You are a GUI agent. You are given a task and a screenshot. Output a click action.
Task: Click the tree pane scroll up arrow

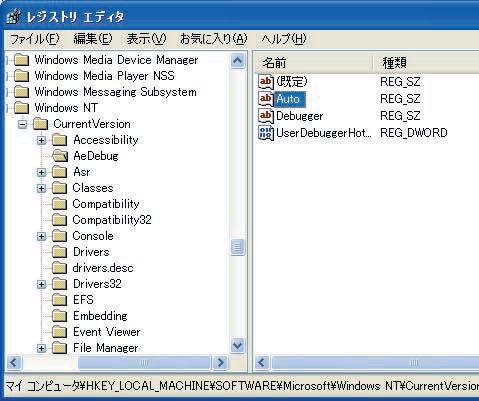[x=238, y=61]
